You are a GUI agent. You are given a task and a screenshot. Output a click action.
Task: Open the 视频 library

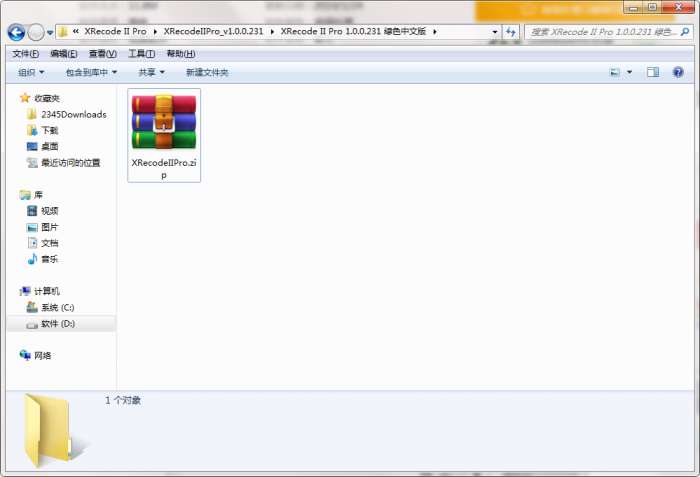(x=50, y=211)
